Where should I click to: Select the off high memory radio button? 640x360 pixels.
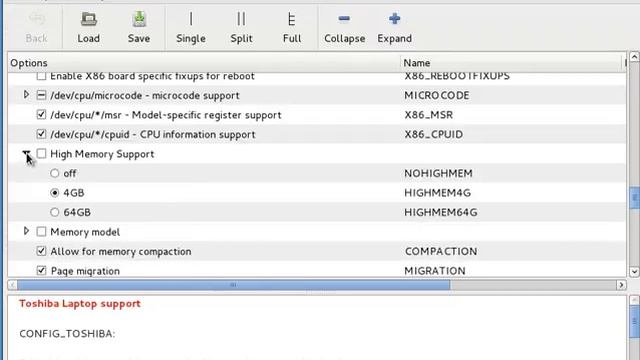(x=55, y=173)
